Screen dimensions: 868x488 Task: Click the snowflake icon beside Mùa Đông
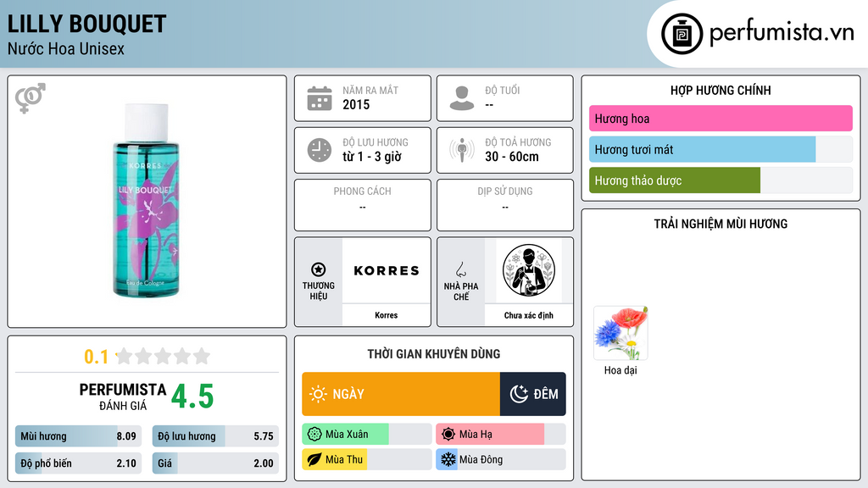[448, 460]
